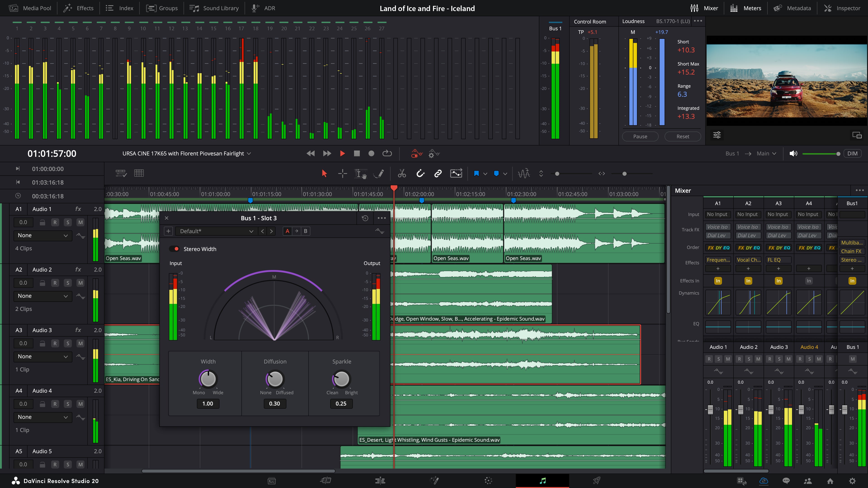
Task: Disable the Stereo Width plugin enable toggle
Action: click(x=175, y=249)
